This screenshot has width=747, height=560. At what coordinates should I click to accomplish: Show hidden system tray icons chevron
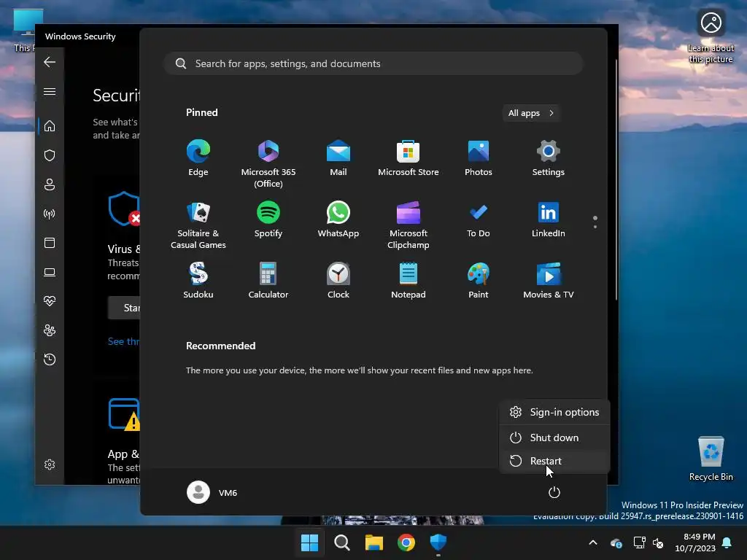tap(593, 542)
